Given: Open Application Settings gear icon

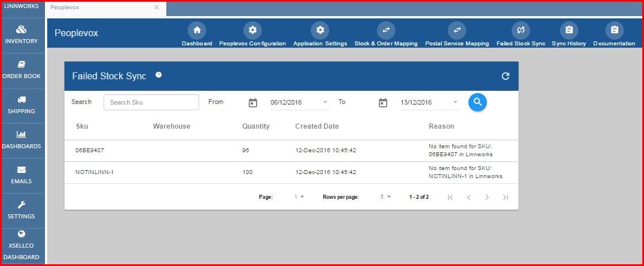Looking at the screenshot, I should point(320,30).
